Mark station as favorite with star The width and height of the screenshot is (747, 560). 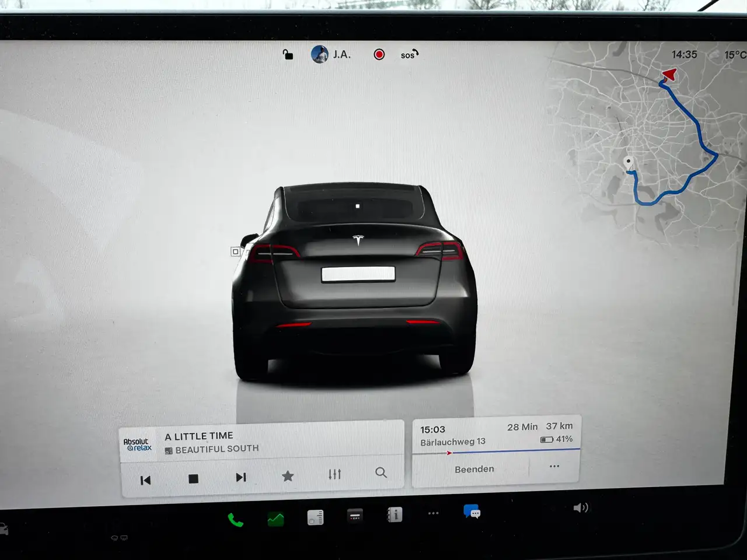click(287, 476)
